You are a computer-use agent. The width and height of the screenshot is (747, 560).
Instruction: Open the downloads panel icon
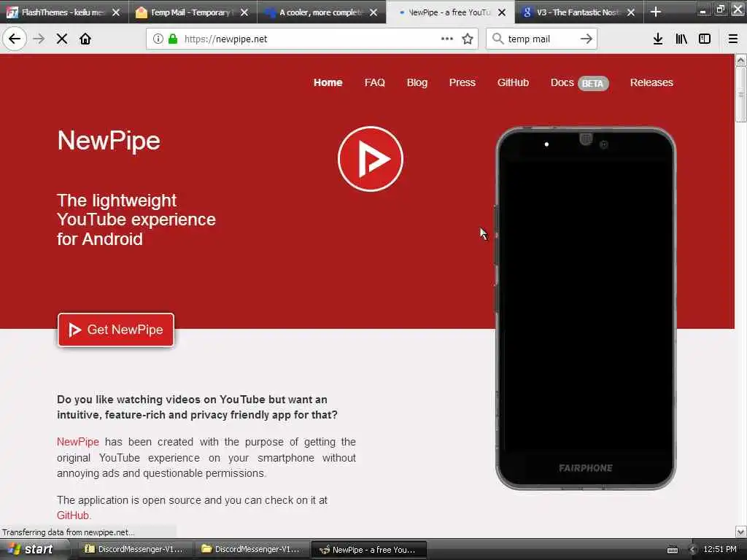(658, 39)
